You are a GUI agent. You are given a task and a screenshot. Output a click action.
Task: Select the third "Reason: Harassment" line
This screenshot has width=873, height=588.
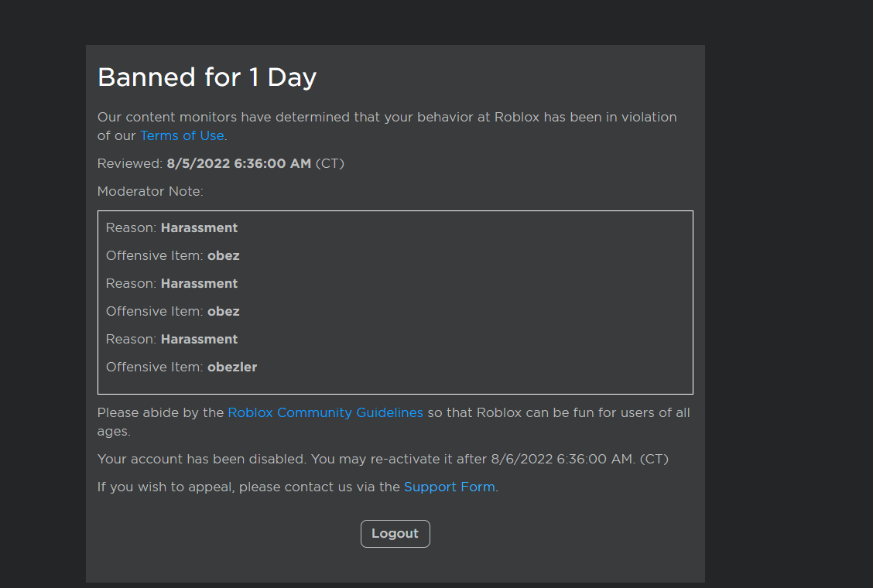[x=172, y=339]
